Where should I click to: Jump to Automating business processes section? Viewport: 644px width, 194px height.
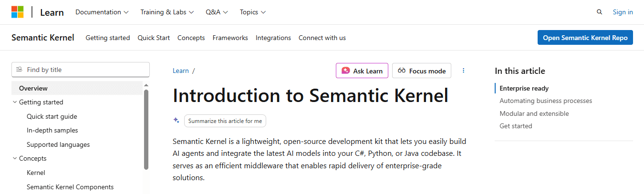point(546,101)
